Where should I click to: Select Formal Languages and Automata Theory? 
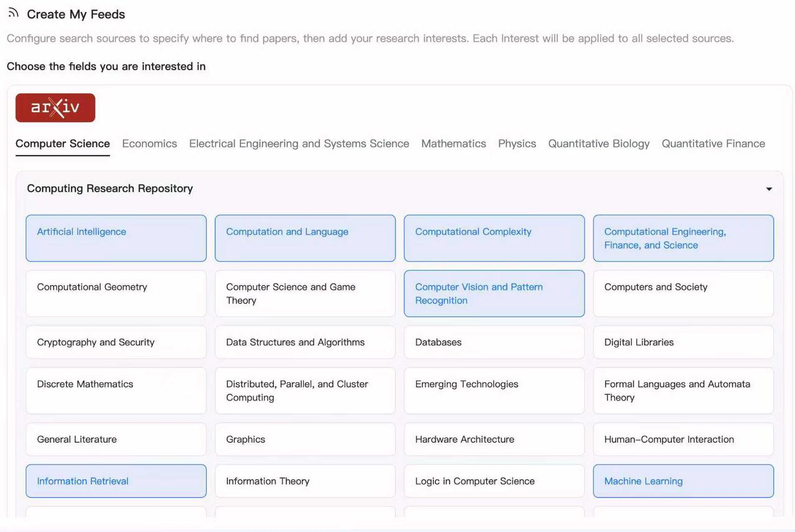[x=683, y=390]
